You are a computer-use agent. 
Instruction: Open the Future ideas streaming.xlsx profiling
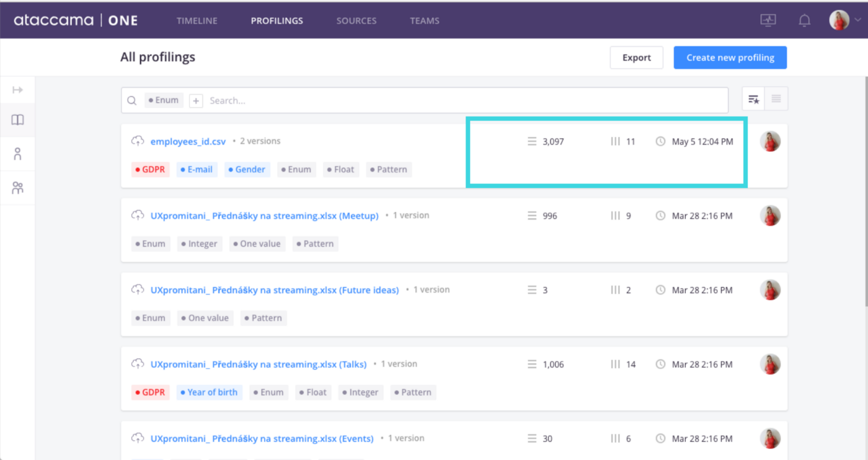[275, 290]
